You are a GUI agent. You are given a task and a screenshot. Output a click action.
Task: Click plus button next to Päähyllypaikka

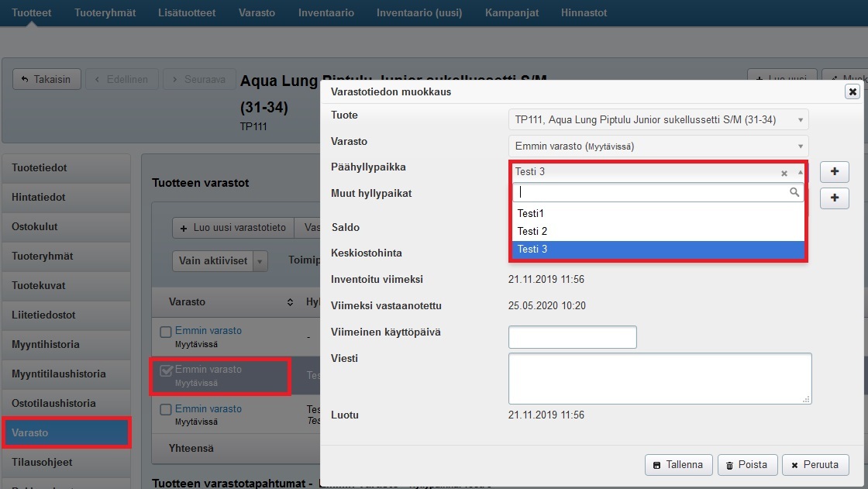834,172
